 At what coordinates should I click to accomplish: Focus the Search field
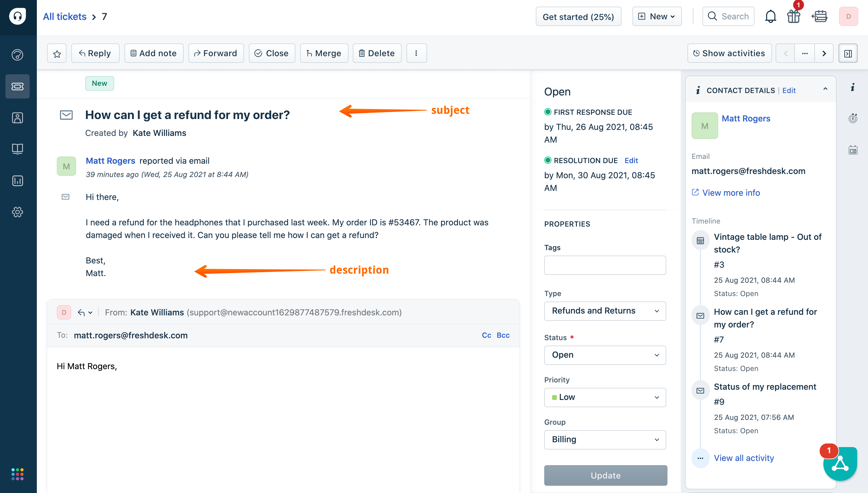pyautogui.click(x=728, y=16)
